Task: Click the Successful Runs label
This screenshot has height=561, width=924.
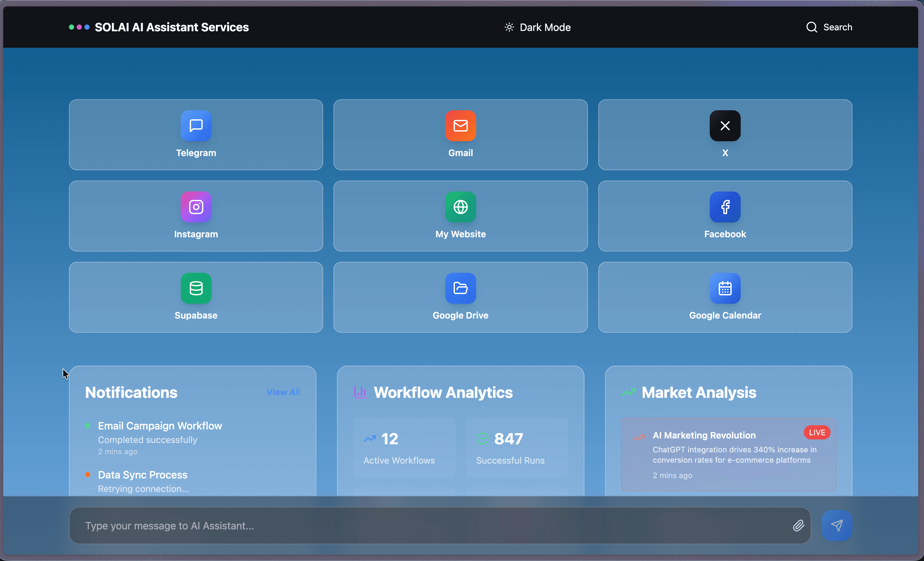Action: tap(510, 460)
